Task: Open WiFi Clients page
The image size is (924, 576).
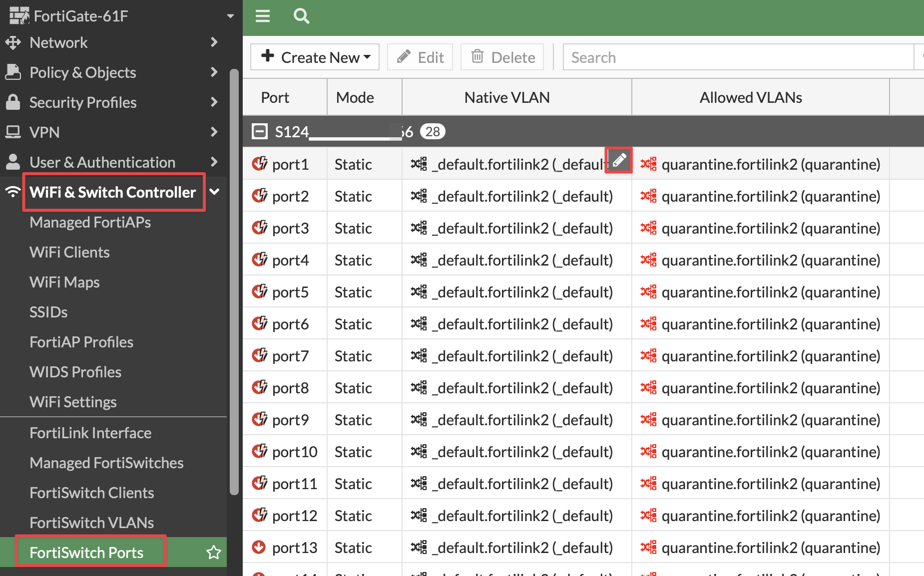Action: click(69, 252)
